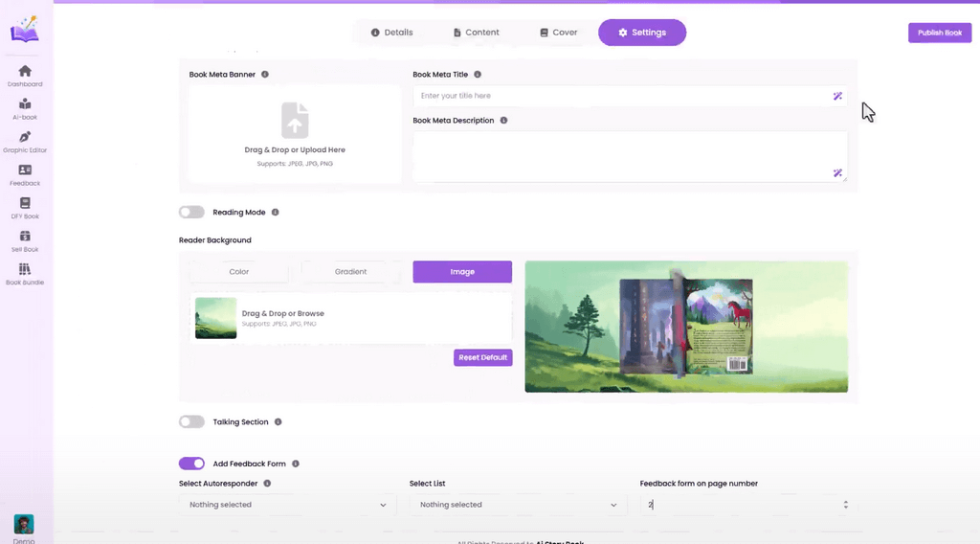Viewport: 980px width, 544px height.
Task: Click the Book Meta Banner info icon
Action: (x=265, y=75)
